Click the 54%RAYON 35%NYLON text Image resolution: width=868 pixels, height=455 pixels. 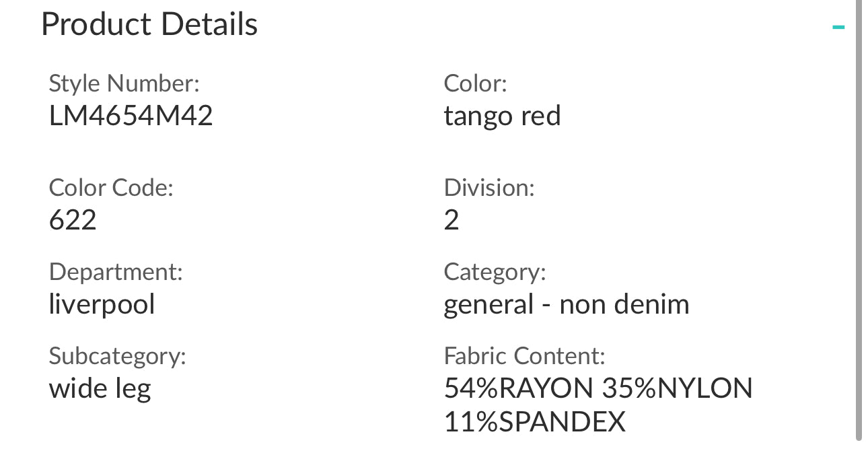click(598, 388)
